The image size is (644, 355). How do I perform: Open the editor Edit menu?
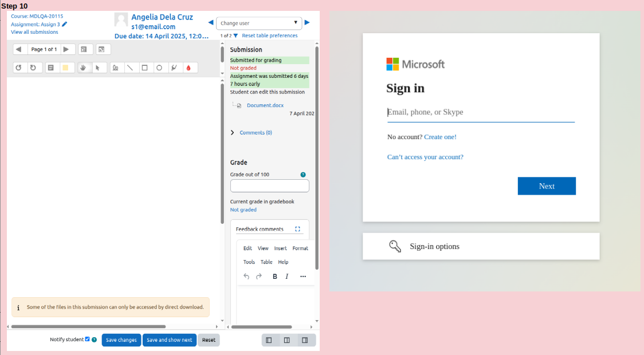tap(248, 249)
